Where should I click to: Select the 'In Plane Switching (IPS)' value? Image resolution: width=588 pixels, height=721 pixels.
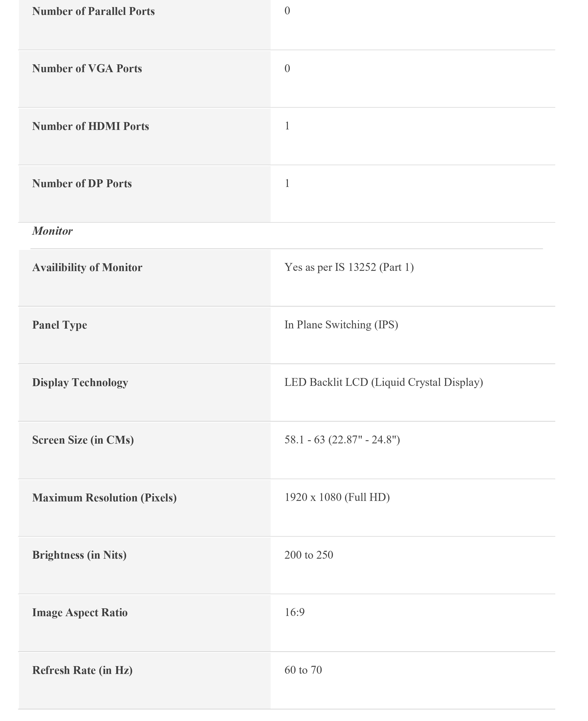[x=341, y=325]
